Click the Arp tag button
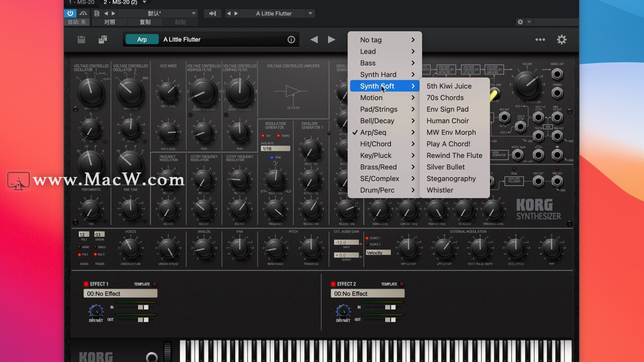 pos(142,39)
